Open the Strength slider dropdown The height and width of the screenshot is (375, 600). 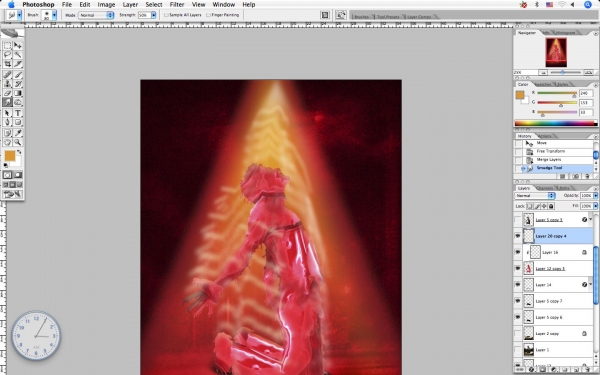pos(153,15)
